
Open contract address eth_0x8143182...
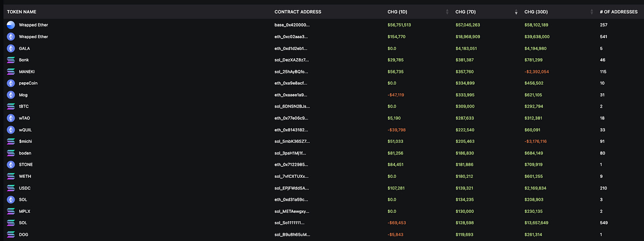pos(291,130)
